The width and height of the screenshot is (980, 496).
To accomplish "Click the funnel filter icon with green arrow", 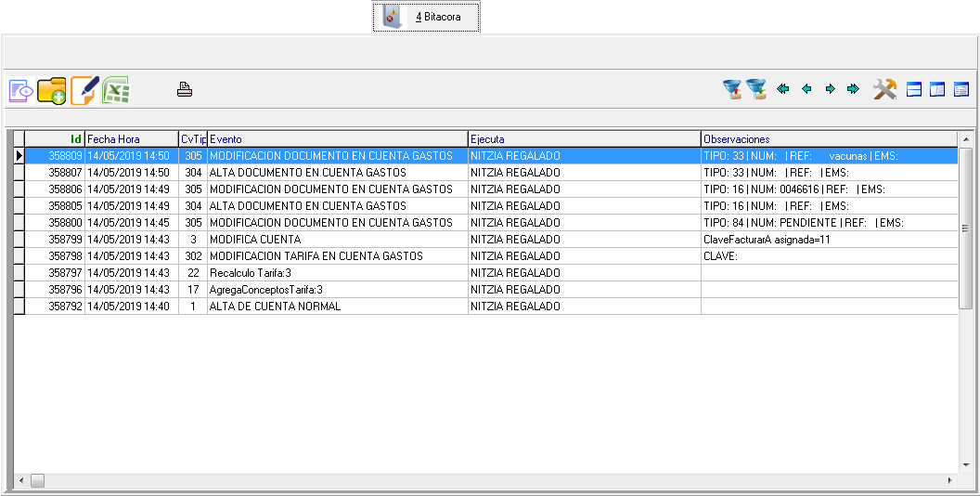I will point(756,89).
